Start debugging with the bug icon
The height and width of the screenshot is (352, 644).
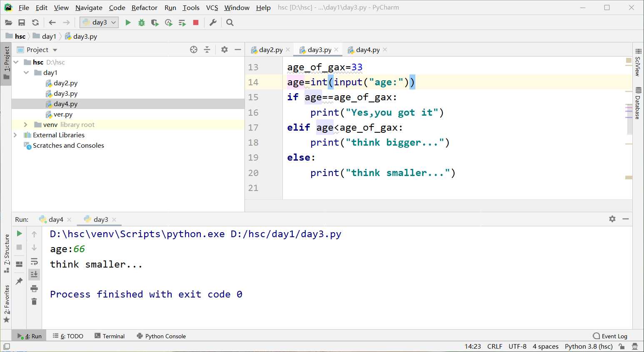click(142, 22)
